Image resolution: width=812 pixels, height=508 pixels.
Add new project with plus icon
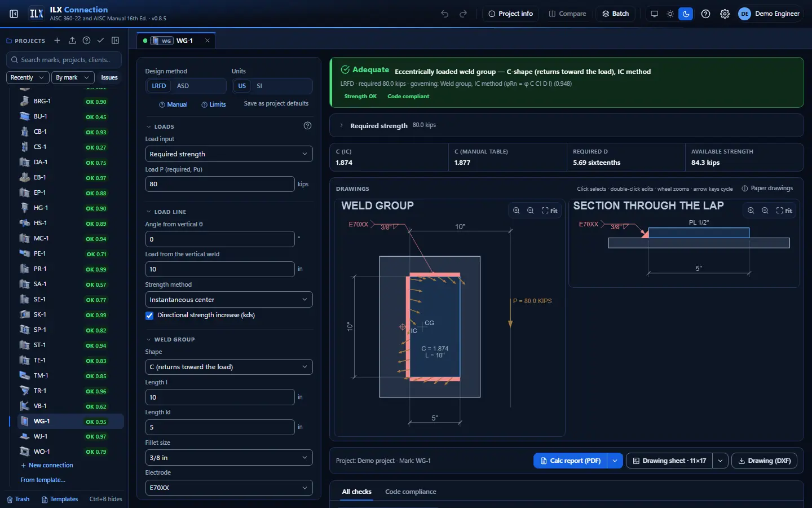57,41
